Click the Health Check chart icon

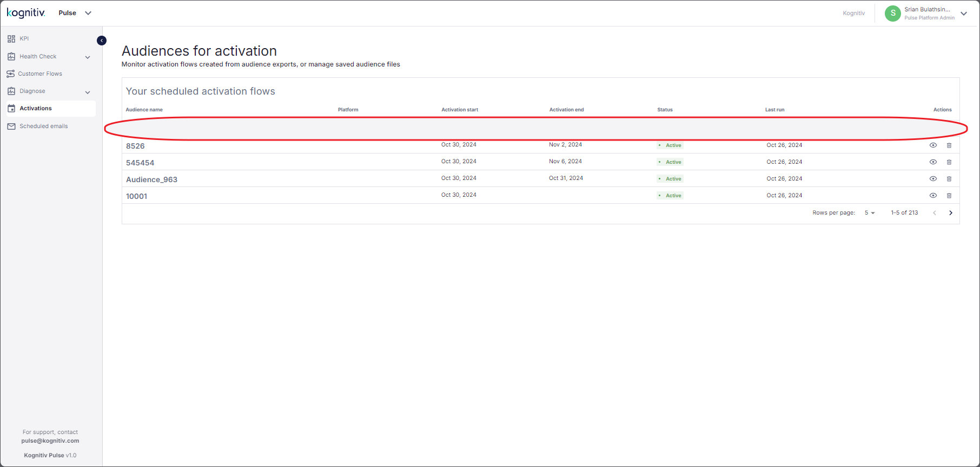[x=11, y=56]
